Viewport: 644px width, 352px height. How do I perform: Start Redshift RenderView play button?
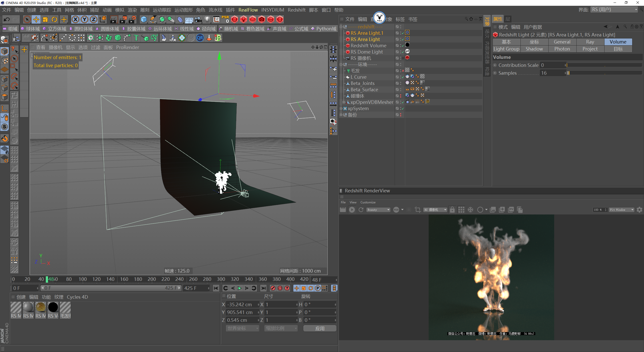point(352,210)
